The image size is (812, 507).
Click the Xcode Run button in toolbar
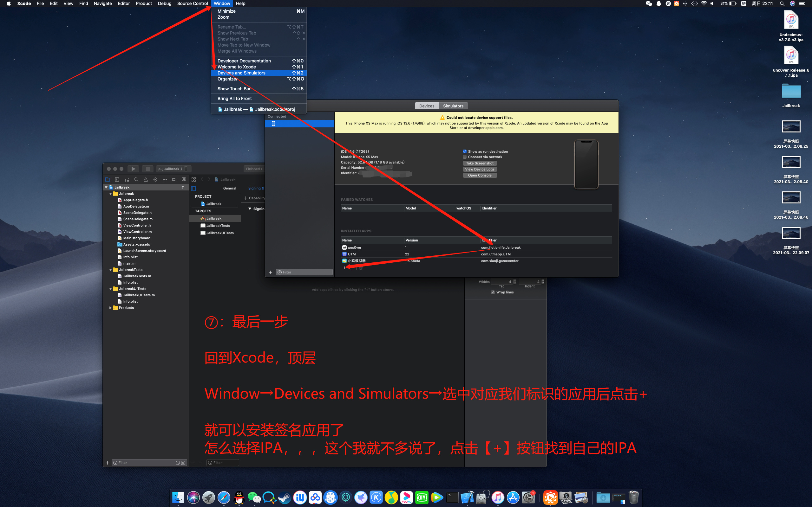click(133, 169)
